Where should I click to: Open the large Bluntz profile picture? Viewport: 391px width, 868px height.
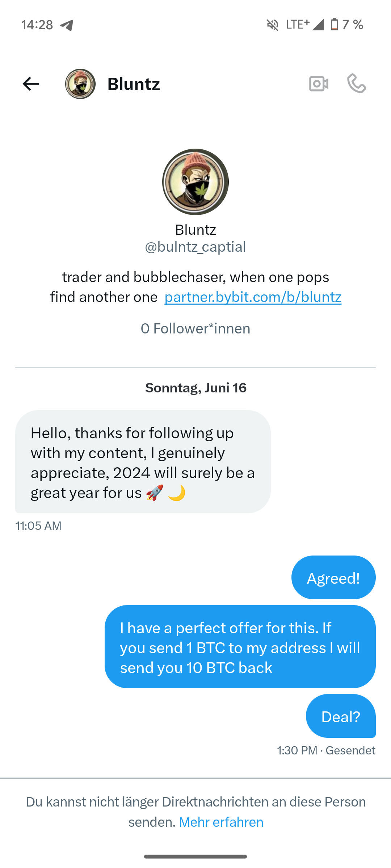click(195, 182)
